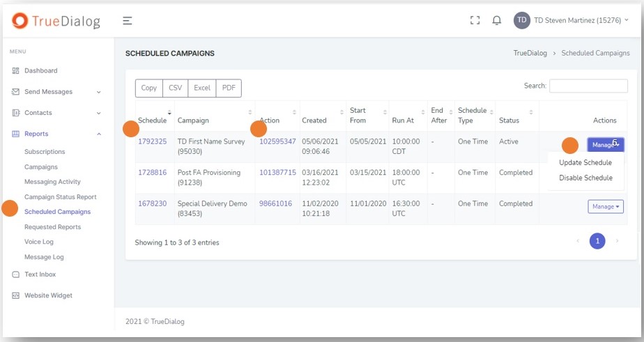Image resolution: width=644 pixels, height=342 pixels.
Task: Toggle the hamburger menu icon
Action: click(128, 20)
